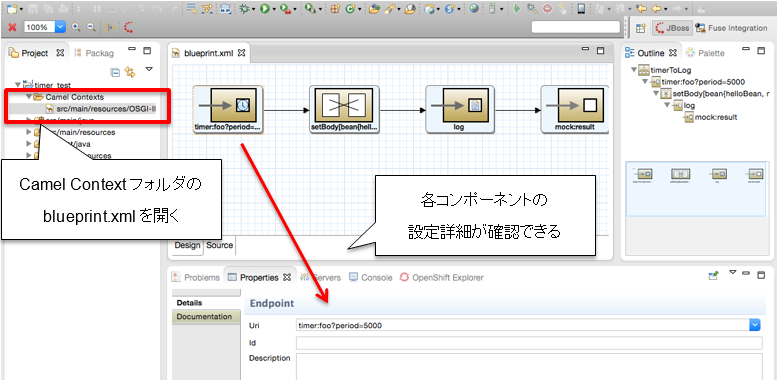The image size is (780, 381).
Task: Click Collapse All icon in Project view
Action: [115, 72]
